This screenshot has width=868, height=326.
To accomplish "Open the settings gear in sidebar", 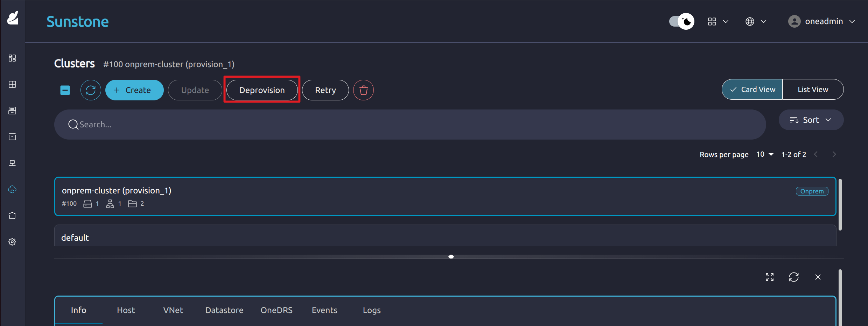I will tap(12, 242).
